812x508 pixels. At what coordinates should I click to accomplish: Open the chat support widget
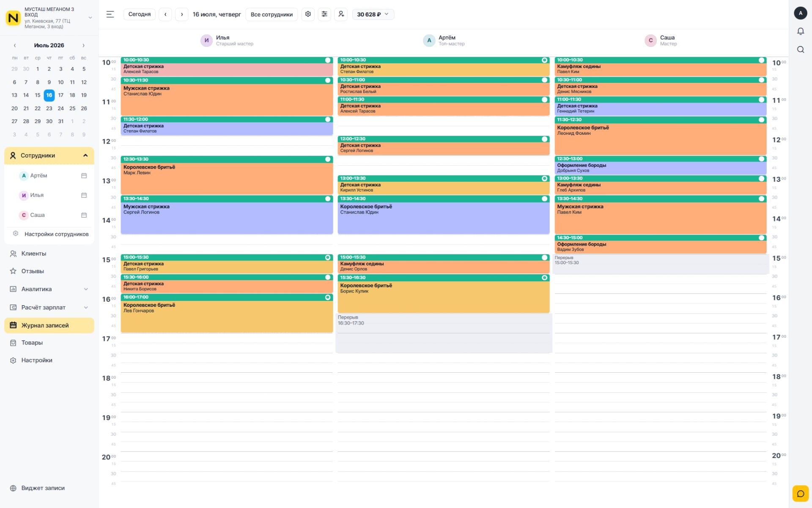click(x=800, y=493)
